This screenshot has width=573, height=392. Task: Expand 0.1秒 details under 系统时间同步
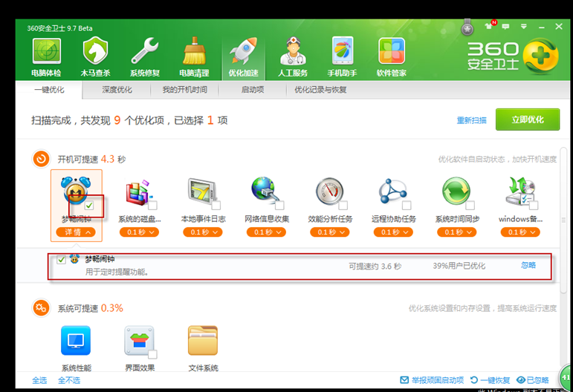tap(457, 232)
